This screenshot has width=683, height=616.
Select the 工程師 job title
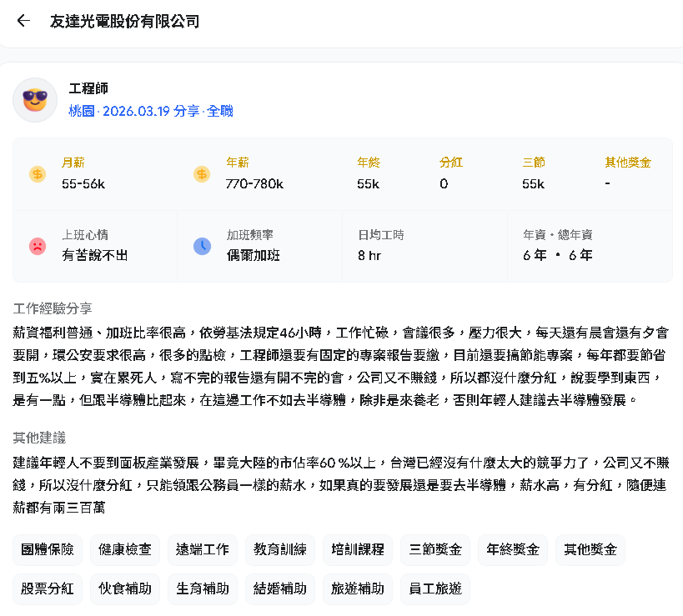coord(88,88)
